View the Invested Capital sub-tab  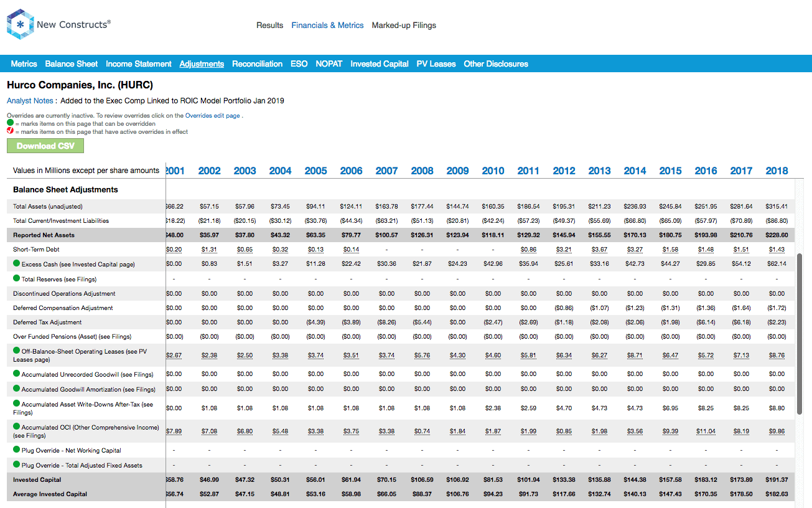380,64
